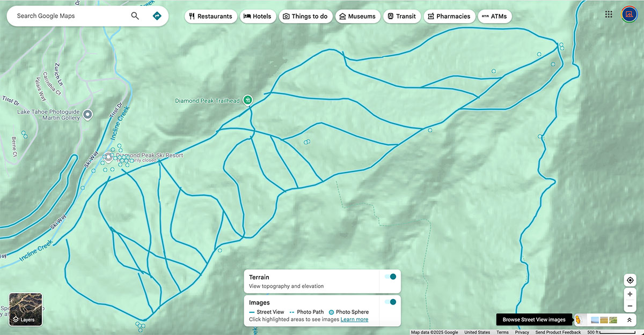The image size is (644, 335).
Task: Zoom in using the plus icon
Action: 630,294
